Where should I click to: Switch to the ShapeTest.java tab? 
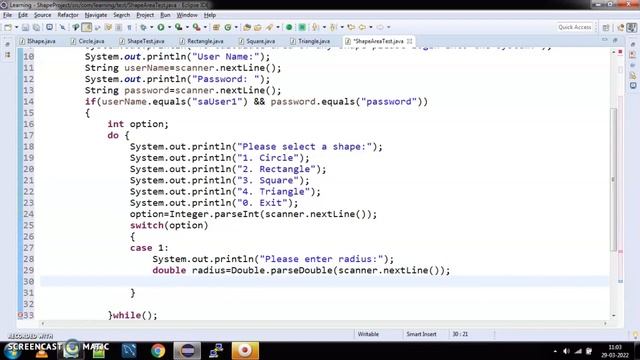pyautogui.click(x=142, y=41)
